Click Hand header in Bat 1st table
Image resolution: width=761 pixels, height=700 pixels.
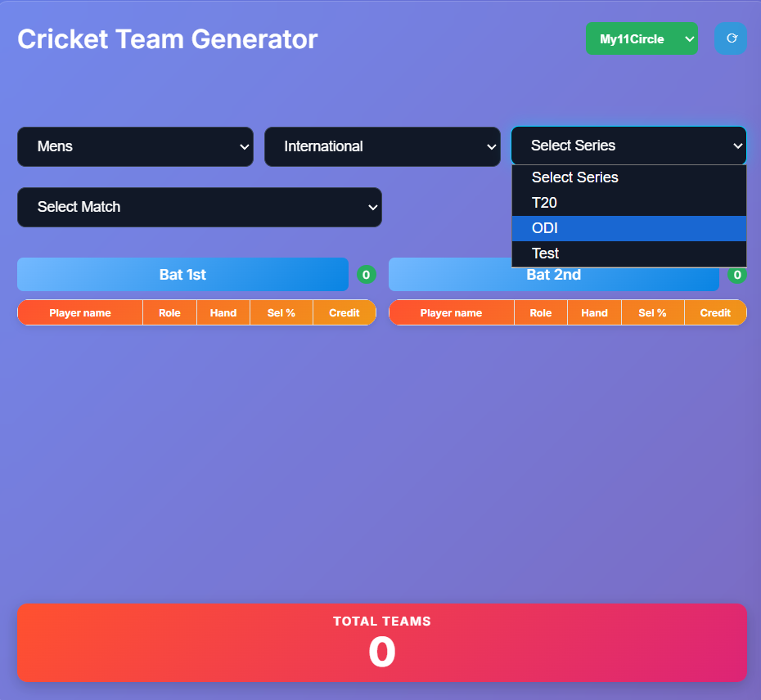[x=223, y=313]
